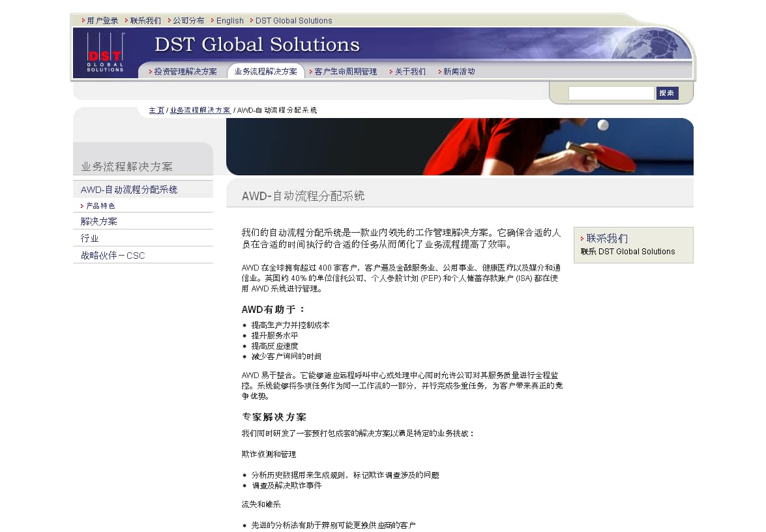Viewport: 766px width, 532px height.
Task: Click 业务流程解决方案 breadcrumb link
Action: 200,110
